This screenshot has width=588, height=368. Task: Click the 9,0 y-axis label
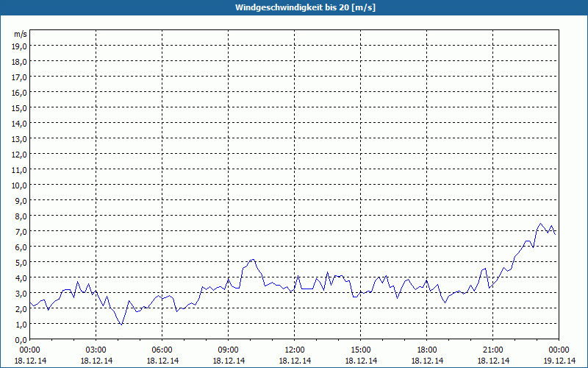(x=21, y=200)
